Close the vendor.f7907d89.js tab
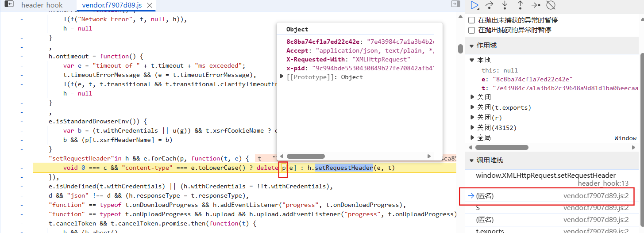 pos(150,5)
